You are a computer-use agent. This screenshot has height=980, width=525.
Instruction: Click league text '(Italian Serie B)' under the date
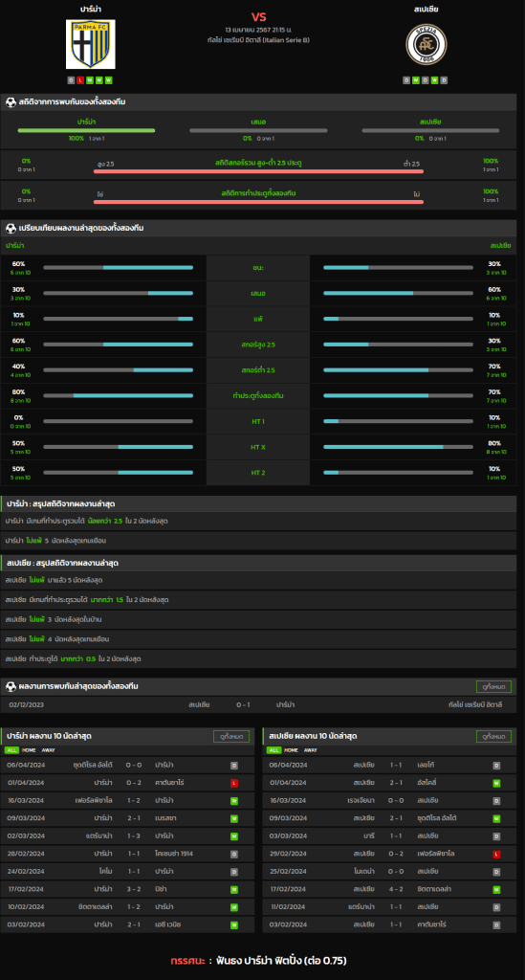286,40
